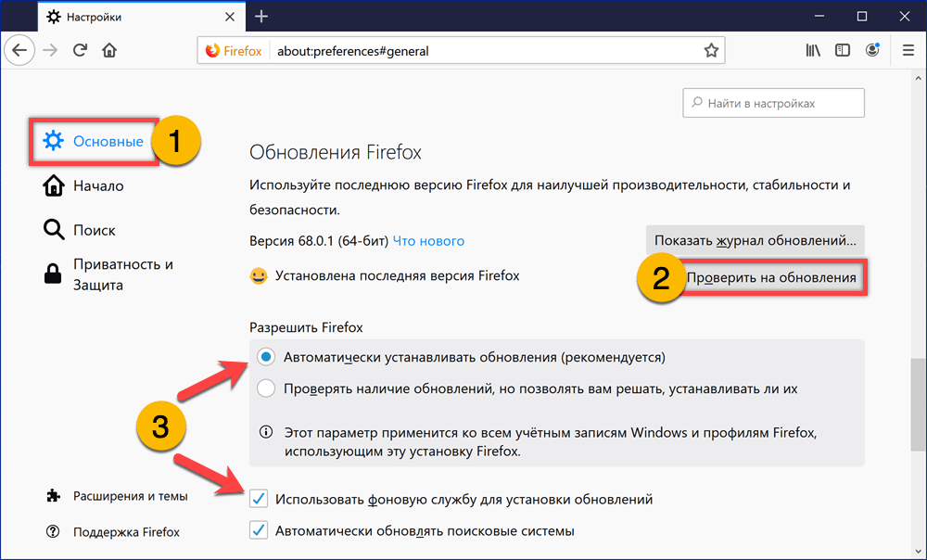Disable automatic search engine updates
The image size is (927, 560).
pyautogui.click(x=259, y=530)
